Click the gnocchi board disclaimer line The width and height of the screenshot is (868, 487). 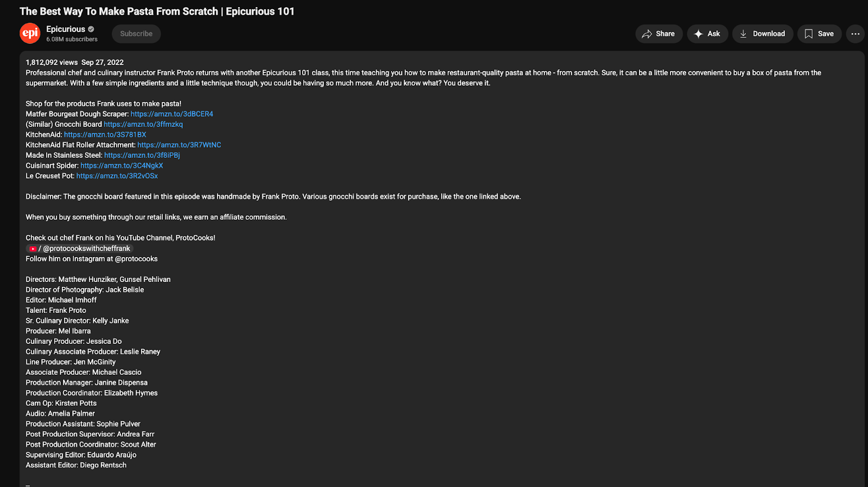[273, 196]
